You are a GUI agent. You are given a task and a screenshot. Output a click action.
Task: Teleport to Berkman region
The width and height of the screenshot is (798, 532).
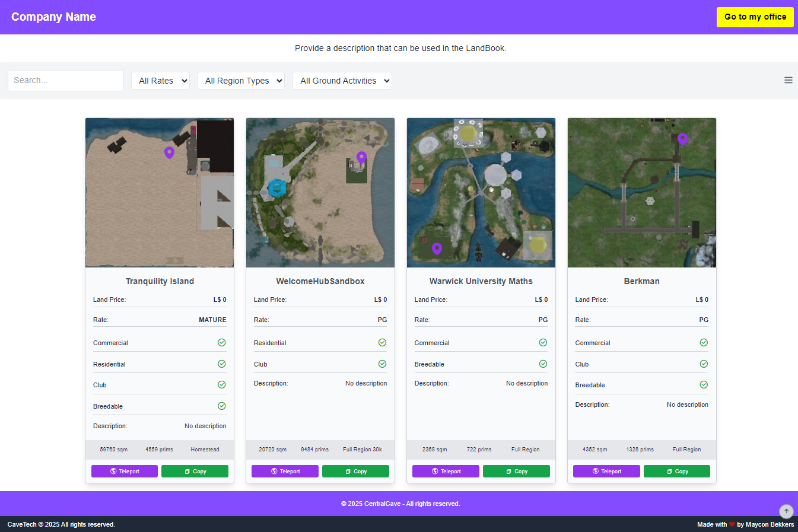coord(606,471)
